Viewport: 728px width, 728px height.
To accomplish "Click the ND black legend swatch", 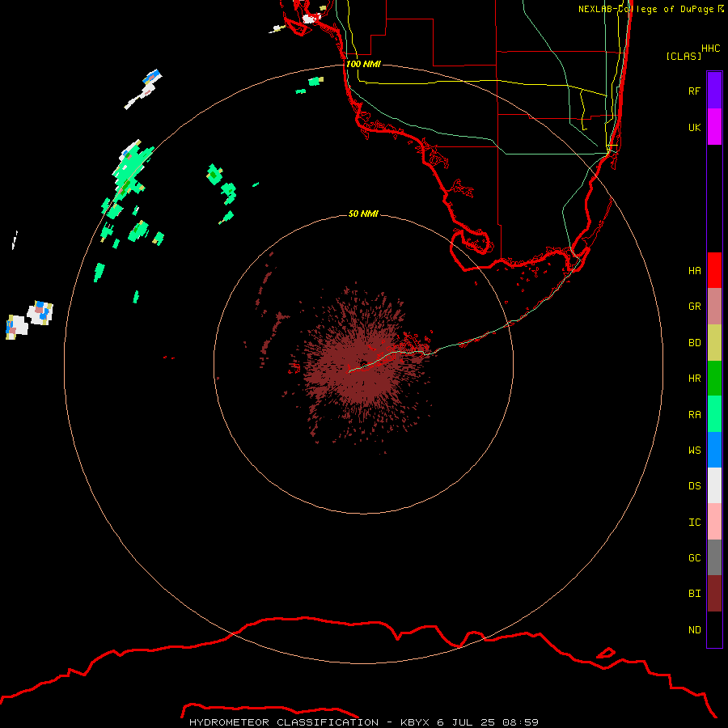I will (714, 629).
